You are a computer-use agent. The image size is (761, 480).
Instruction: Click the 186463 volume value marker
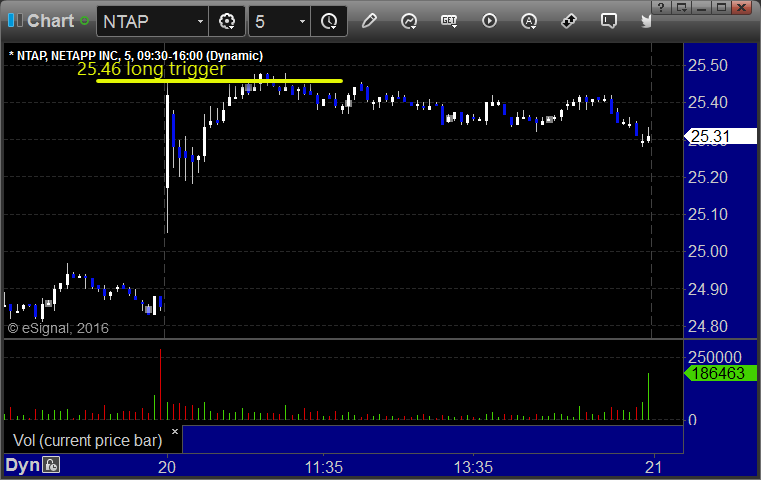tap(720, 373)
